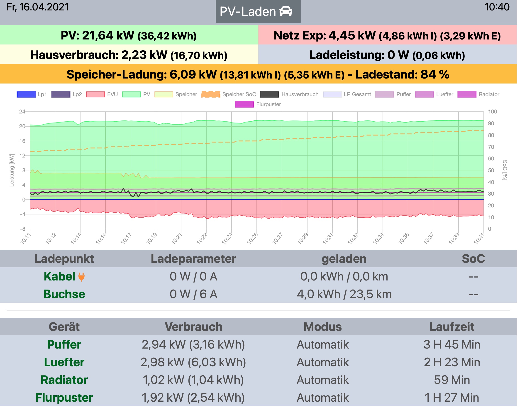Click the orange plug icon next to Kabel

pyautogui.click(x=81, y=277)
